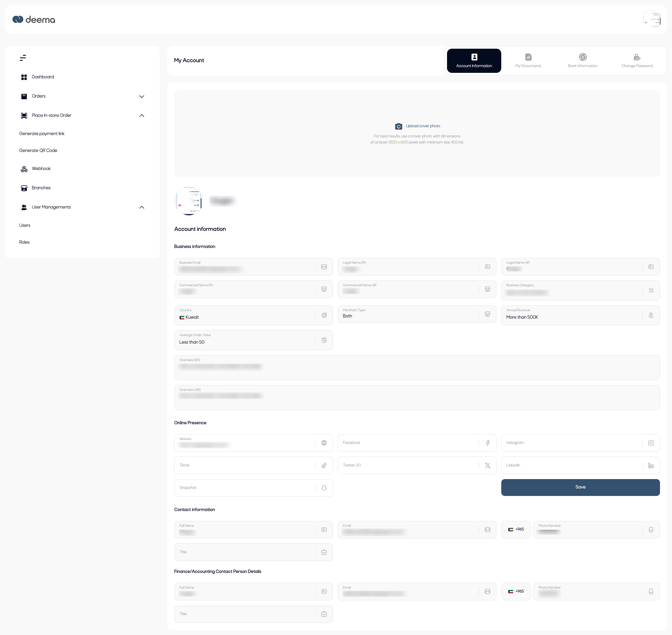The width and height of the screenshot is (672, 635).
Task: Open the Bank Information tab
Action: (x=582, y=61)
